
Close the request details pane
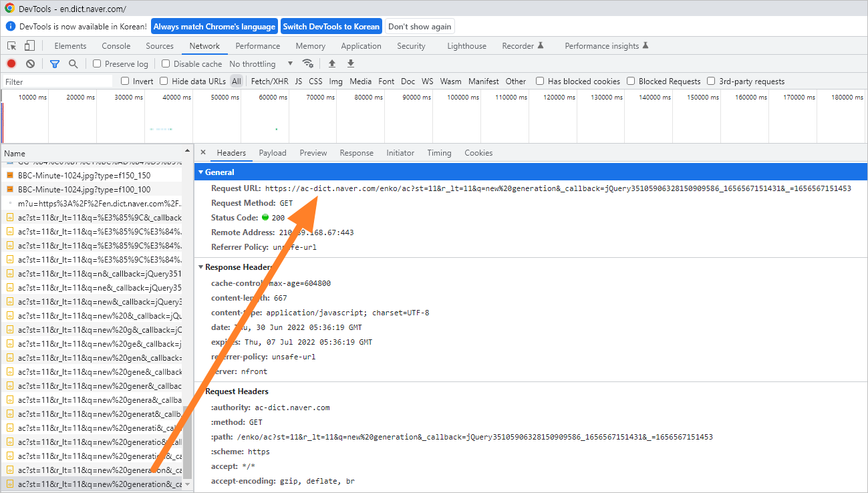click(x=203, y=152)
